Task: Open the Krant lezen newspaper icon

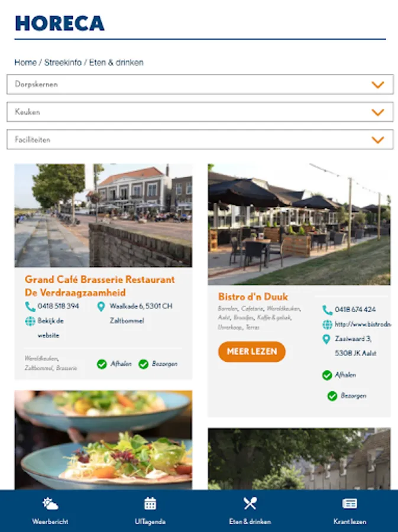Action: pos(350,504)
